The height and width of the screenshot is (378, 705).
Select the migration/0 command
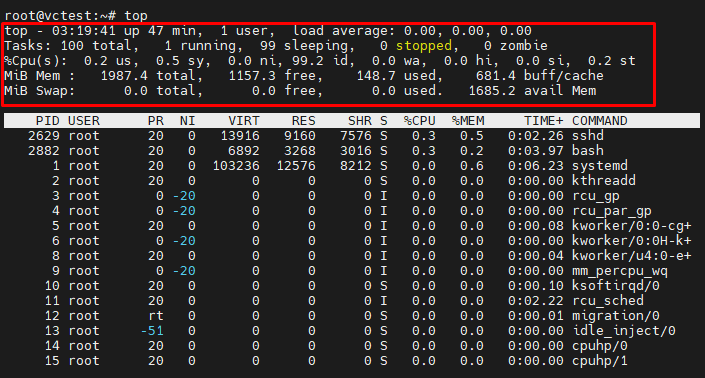point(616,316)
